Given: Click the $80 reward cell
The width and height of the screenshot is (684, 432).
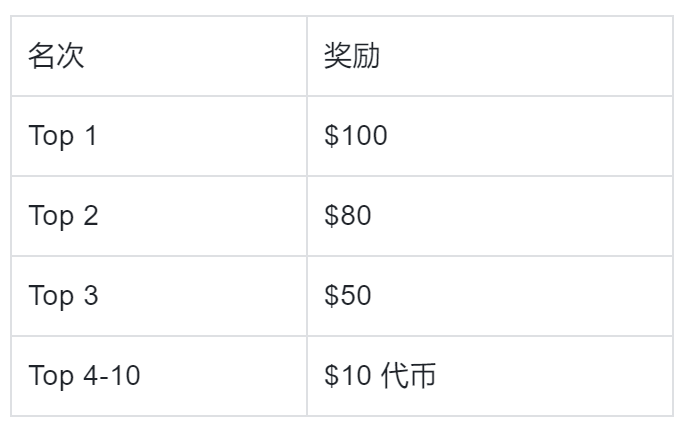Looking at the screenshot, I should click(489, 216).
